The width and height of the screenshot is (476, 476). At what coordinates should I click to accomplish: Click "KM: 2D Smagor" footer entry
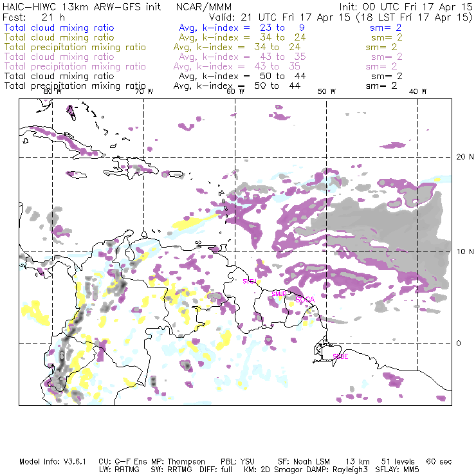click(273, 470)
